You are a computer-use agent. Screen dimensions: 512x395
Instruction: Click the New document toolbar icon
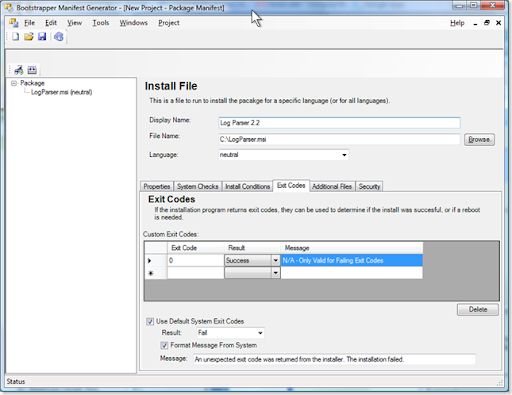15,36
